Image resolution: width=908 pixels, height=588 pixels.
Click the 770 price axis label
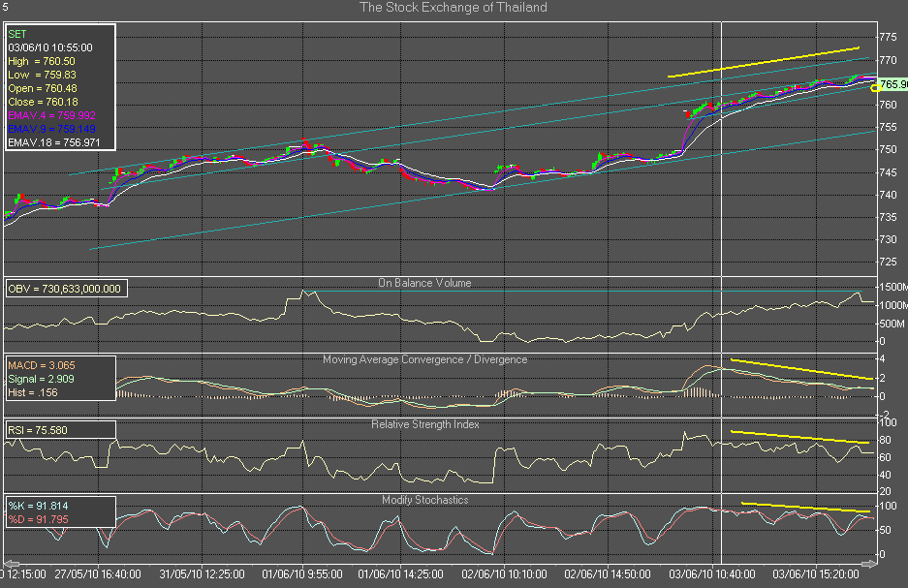[x=888, y=60]
